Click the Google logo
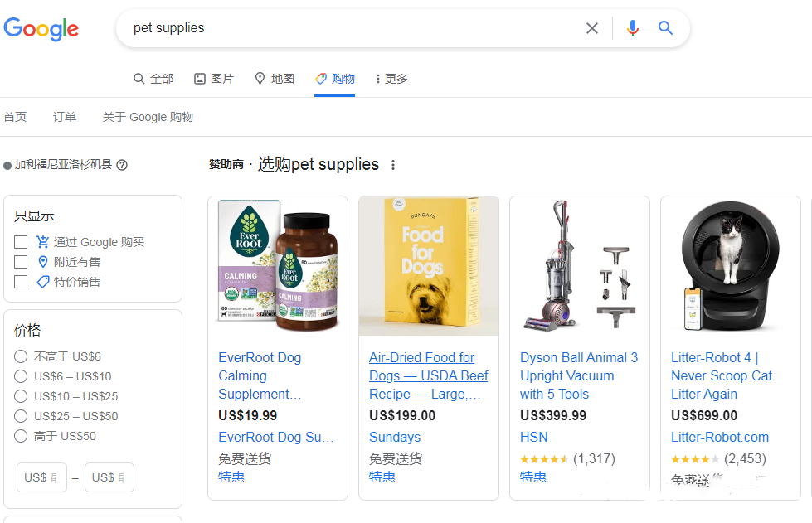Viewport: 812px width, 523px height. point(41,29)
